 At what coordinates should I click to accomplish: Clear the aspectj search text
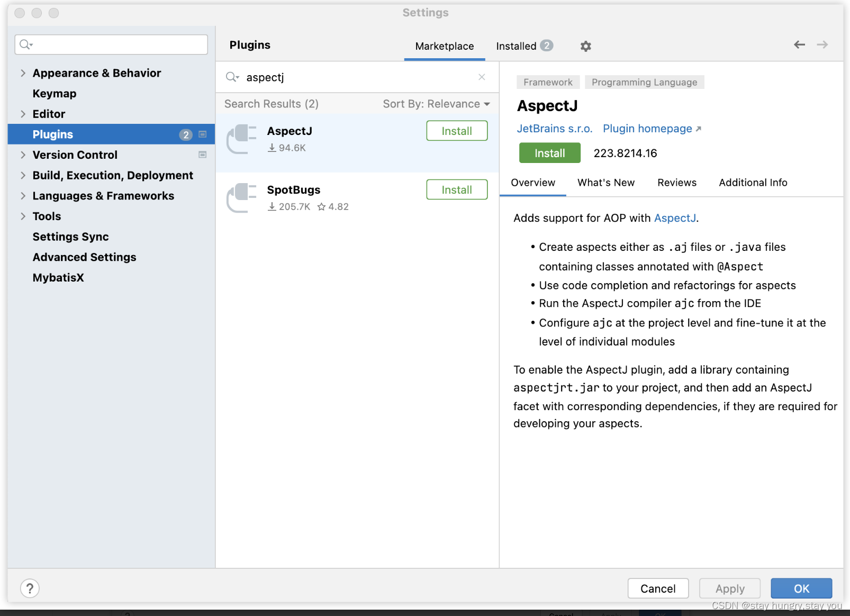click(x=482, y=77)
